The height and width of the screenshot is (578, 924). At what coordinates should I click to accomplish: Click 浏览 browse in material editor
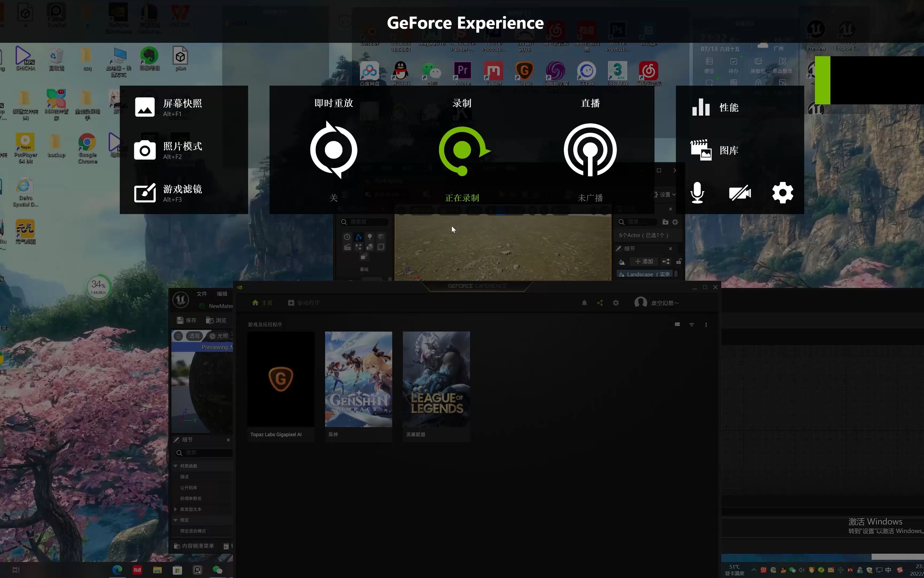[216, 320]
